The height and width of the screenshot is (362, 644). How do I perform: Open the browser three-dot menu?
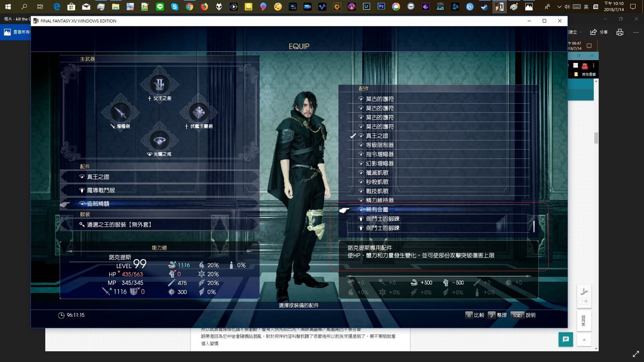coord(594,66)
